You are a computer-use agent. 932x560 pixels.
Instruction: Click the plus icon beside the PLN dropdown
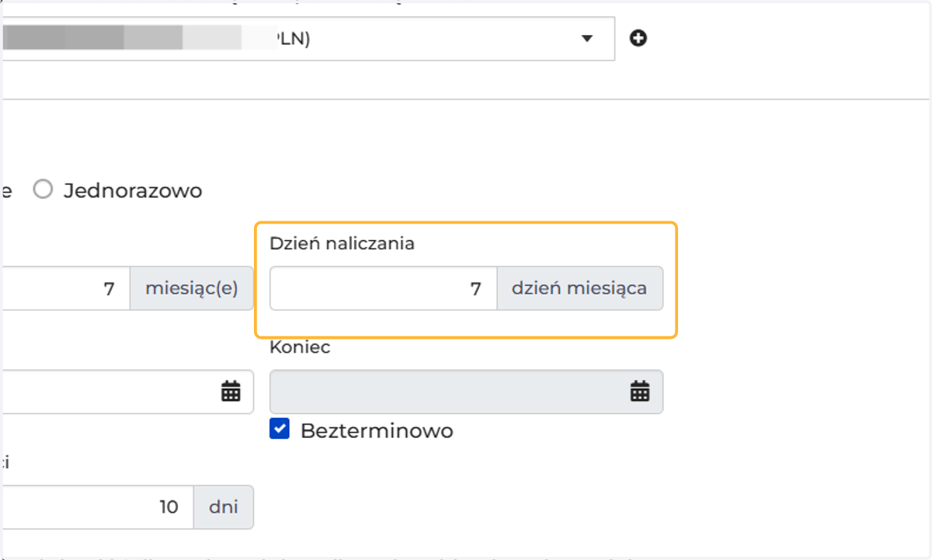click(638, 38)
